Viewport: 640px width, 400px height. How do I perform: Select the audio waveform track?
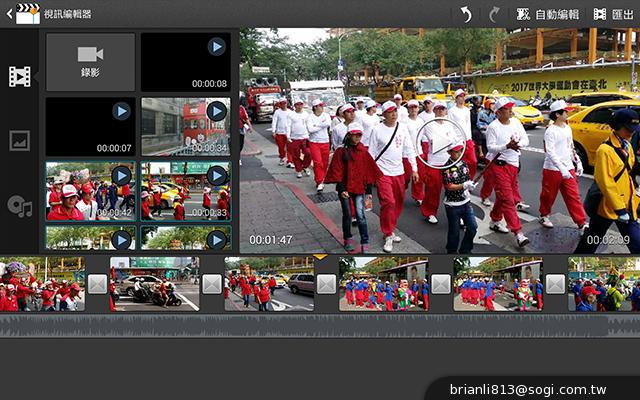320,326
